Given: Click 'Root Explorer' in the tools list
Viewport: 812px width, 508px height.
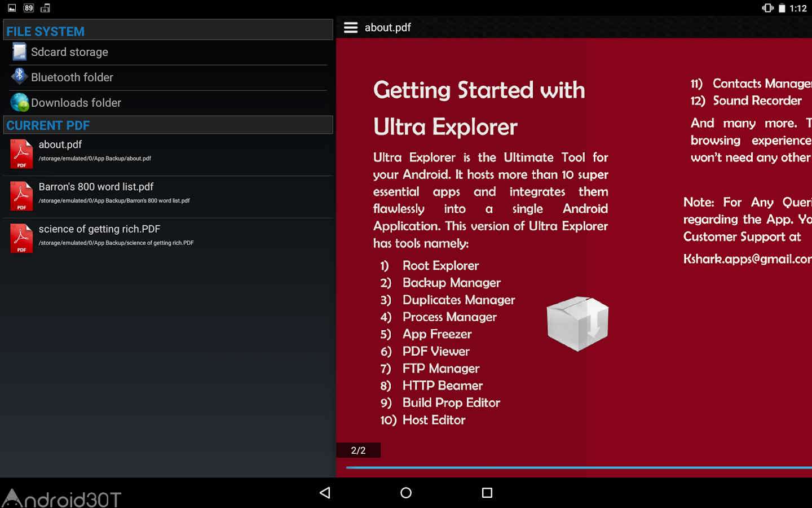Looking at the screenshot, I should tap(440, 265).
